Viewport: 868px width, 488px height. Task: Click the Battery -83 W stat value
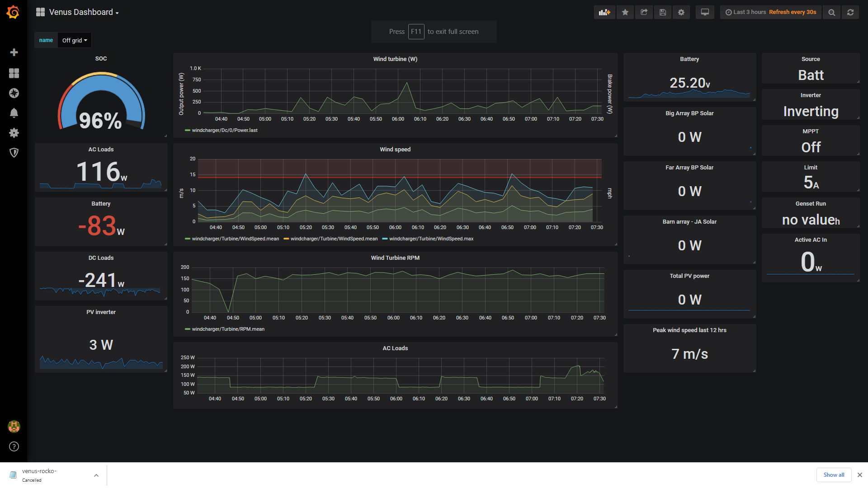pyautogui.click(x=101, y=225)
